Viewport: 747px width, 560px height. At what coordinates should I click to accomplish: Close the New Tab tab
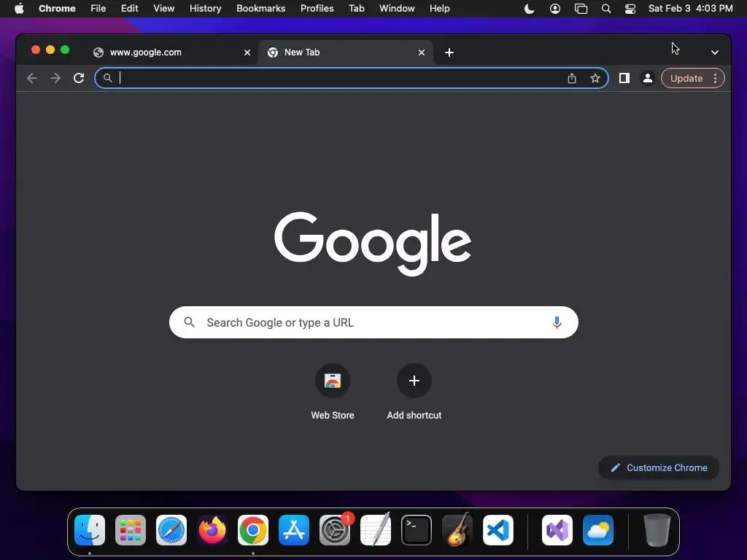422,52
